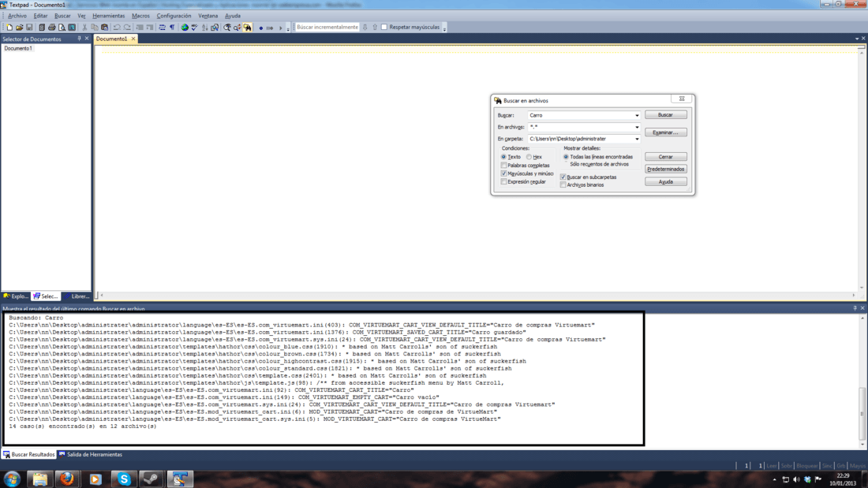Click the record macro dot icon
Viewport: 868px width, 488px height.
(260, 28)
